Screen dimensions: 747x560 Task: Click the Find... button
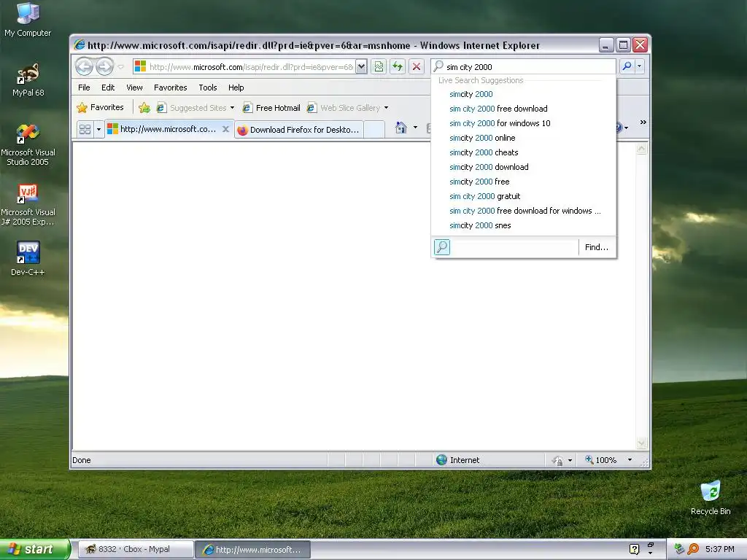pyautogui.click(x=597, y=247)
